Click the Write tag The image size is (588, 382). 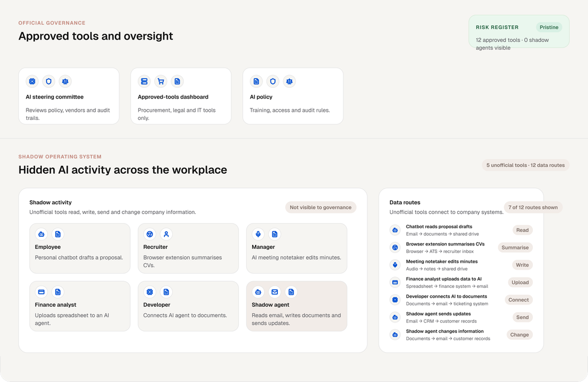[522, 265]
